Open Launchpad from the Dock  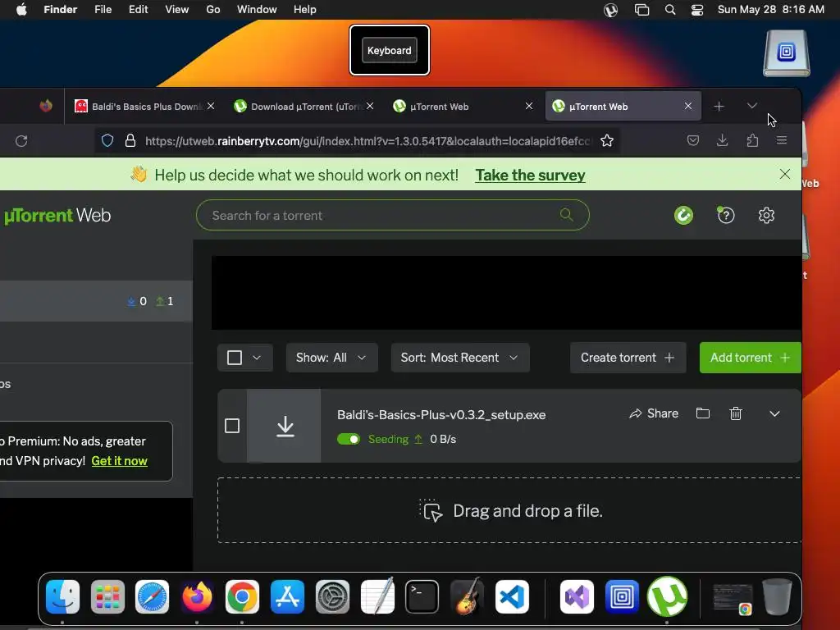click(x=107, y=596)
